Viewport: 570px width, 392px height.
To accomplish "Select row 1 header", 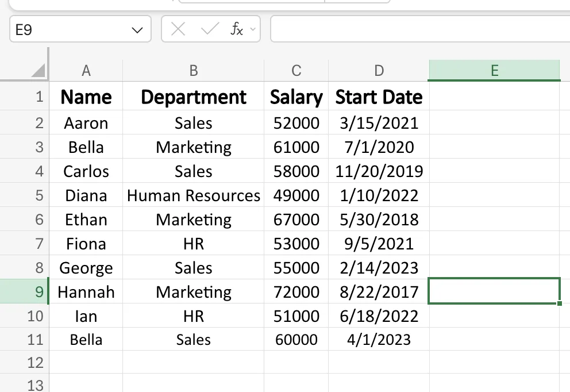I will (24, 97).
